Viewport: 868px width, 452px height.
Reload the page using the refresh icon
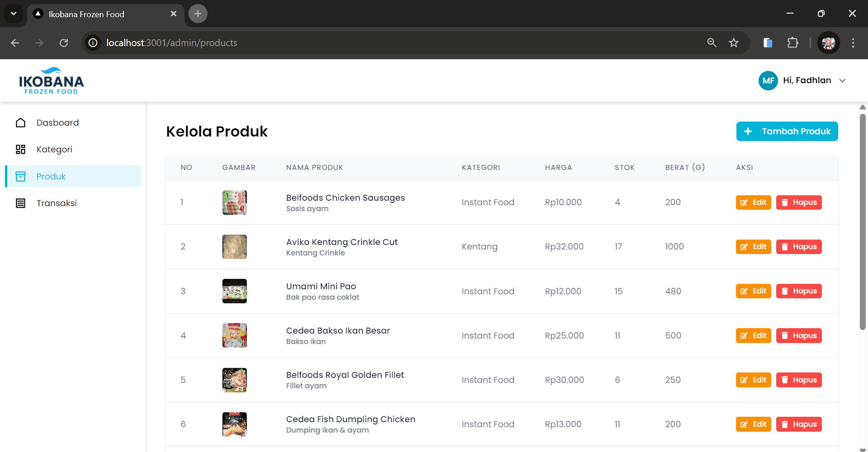tap(64, 43)
